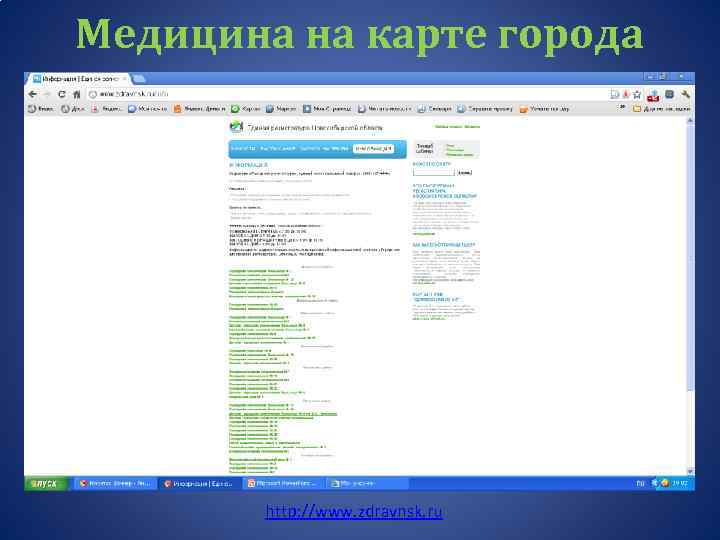
Task: Open the orange-icon Яндекс bookmark
Action: pos(200,109)
